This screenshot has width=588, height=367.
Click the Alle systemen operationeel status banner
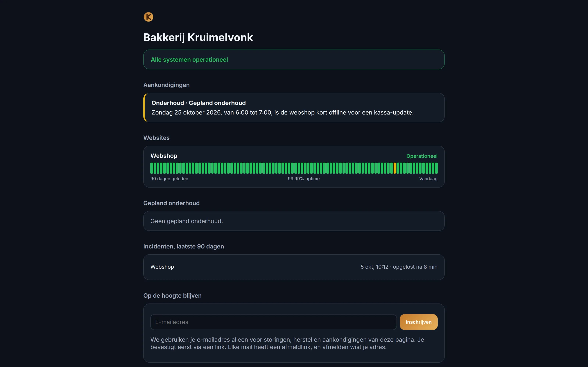tap(294, 59)
